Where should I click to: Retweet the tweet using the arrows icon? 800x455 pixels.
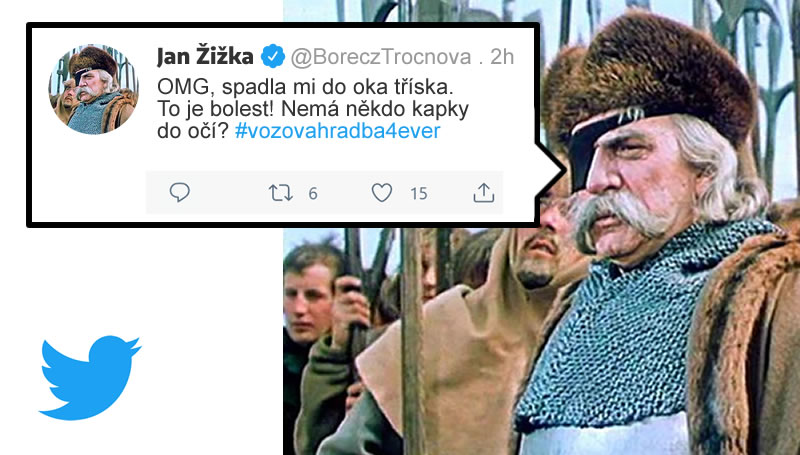pyautogui.click(x=281, y=193)
